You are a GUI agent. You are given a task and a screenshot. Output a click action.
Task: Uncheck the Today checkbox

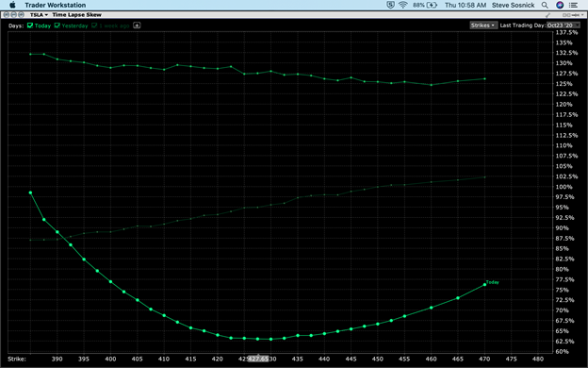point(30,25)
